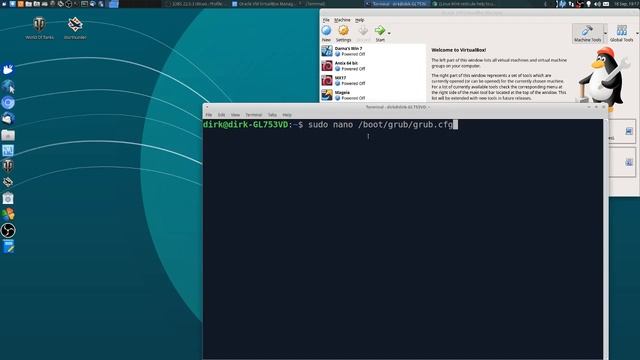Open the terminal Tabs menu
This screenshot has width=640, height=360.
(x=272, y=115)
